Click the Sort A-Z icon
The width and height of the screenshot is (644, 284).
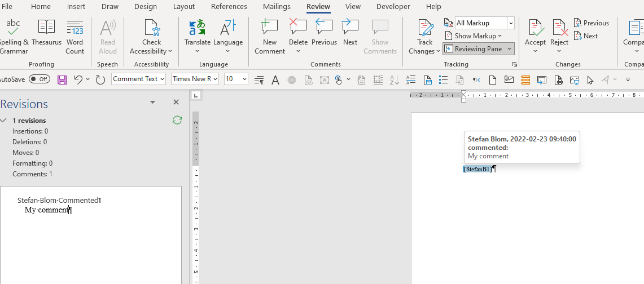tap(395, 80)
